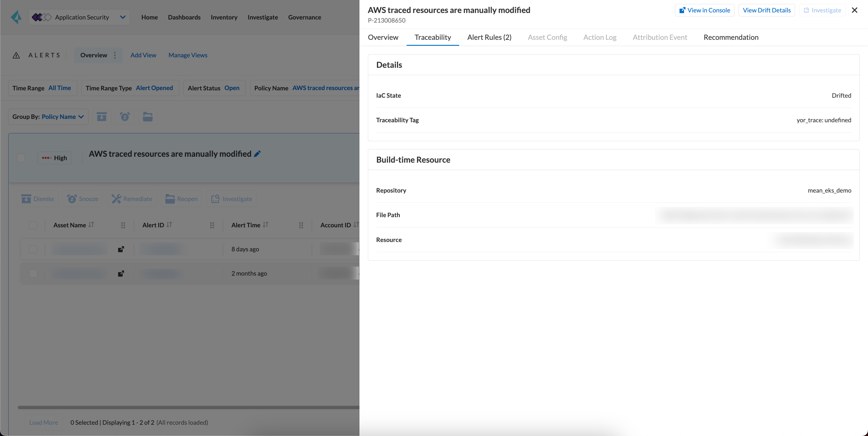
Task: Open external link for the 8 days ago asset
Action: click(x=121, y=249)
